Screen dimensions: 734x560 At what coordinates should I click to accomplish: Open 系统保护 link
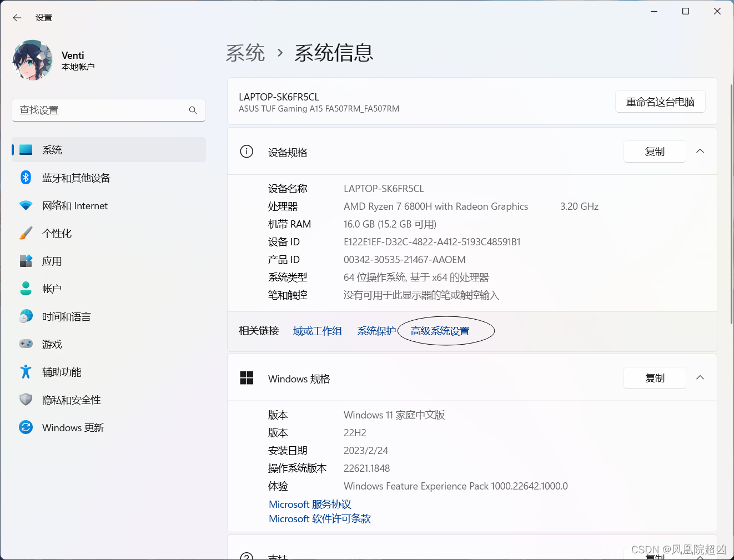[376, 331]
